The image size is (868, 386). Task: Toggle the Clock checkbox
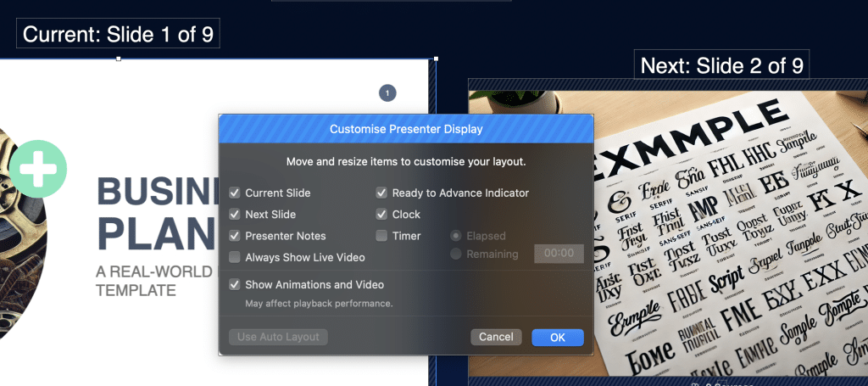point(381,215)
